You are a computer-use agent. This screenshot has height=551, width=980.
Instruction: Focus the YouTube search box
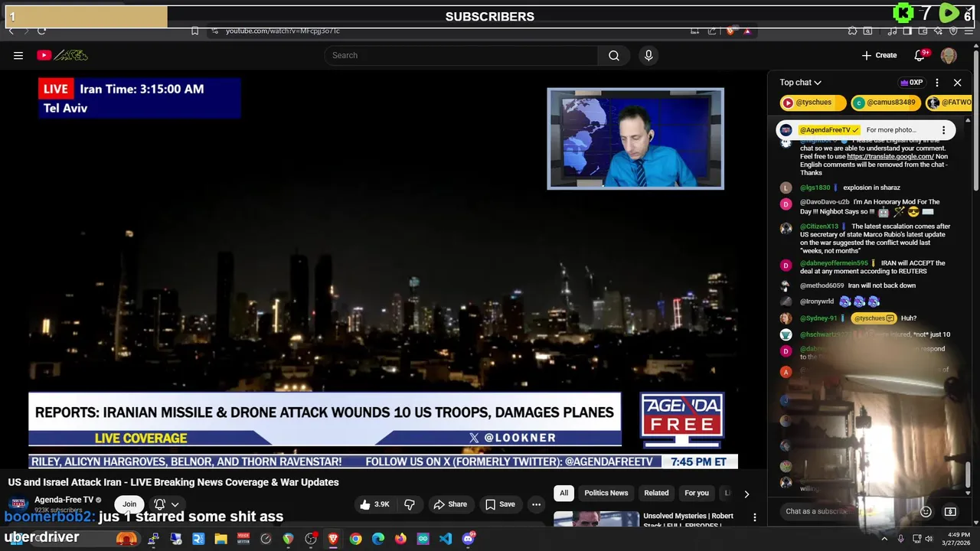click(x=462, y=55)
